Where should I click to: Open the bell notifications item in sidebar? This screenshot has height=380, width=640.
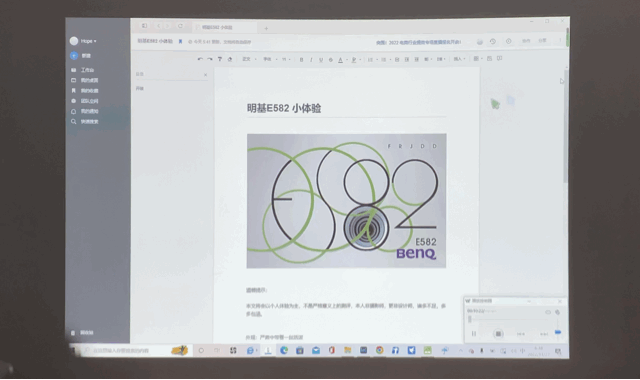[x=85, y=111]
